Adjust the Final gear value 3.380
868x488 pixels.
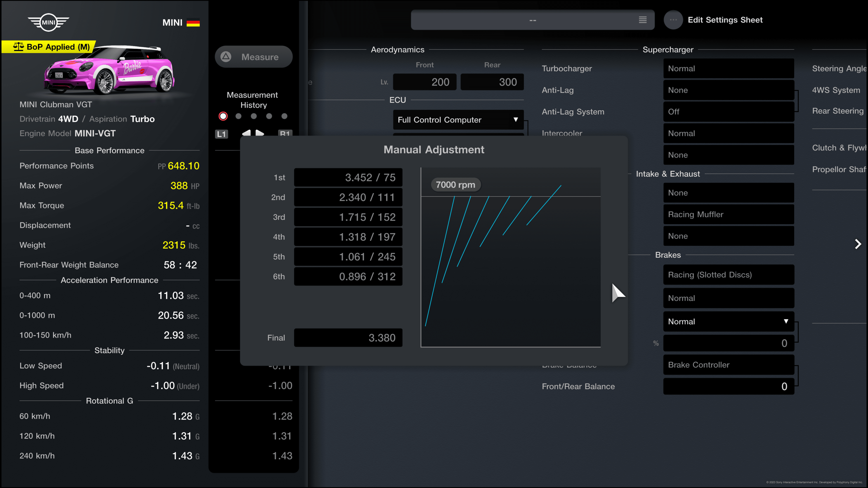pos(348,338)
